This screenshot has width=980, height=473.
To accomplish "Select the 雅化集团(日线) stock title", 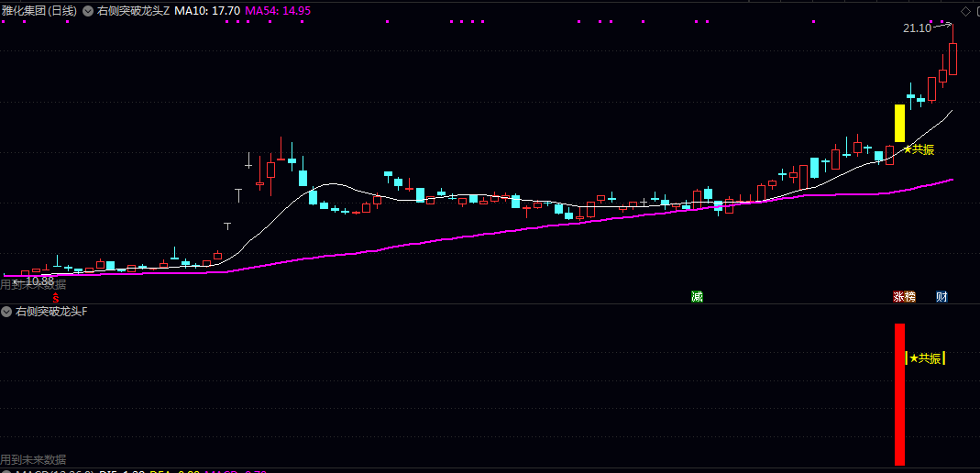I will point(39,11).
